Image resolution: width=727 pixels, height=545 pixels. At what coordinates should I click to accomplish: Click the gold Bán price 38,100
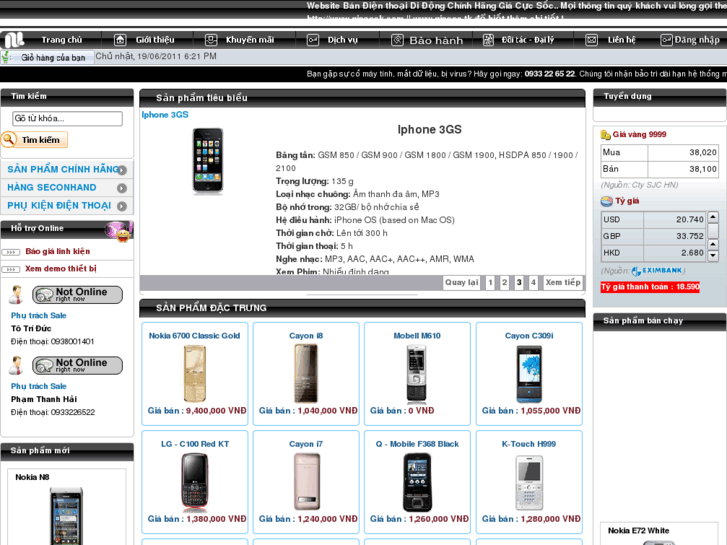click(703, 169)
